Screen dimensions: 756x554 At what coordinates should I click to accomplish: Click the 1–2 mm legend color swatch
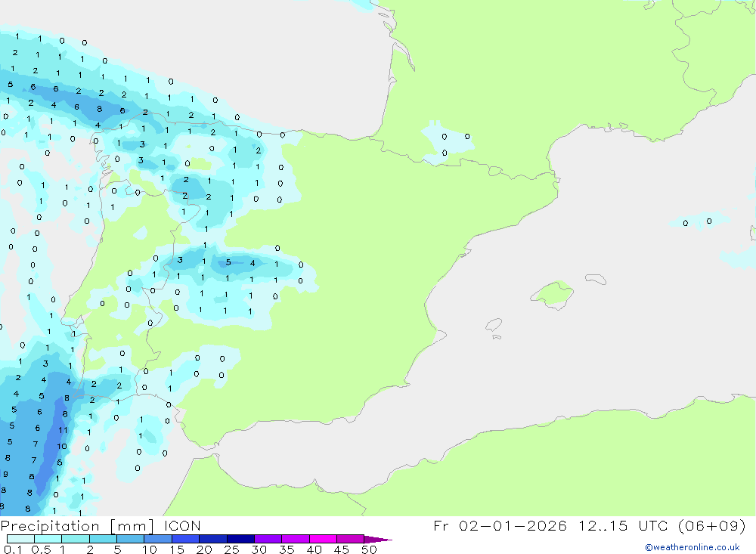click(x=76, y=539)
